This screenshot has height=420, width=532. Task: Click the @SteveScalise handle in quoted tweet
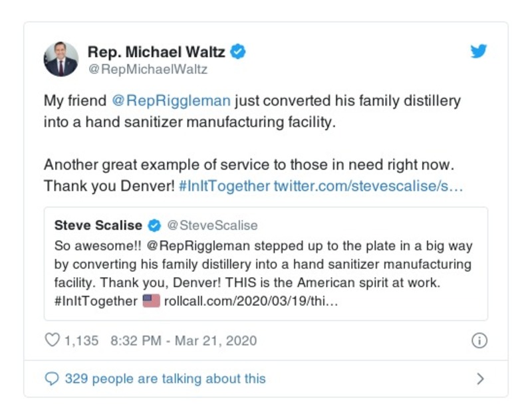click(x=211, y=225)
